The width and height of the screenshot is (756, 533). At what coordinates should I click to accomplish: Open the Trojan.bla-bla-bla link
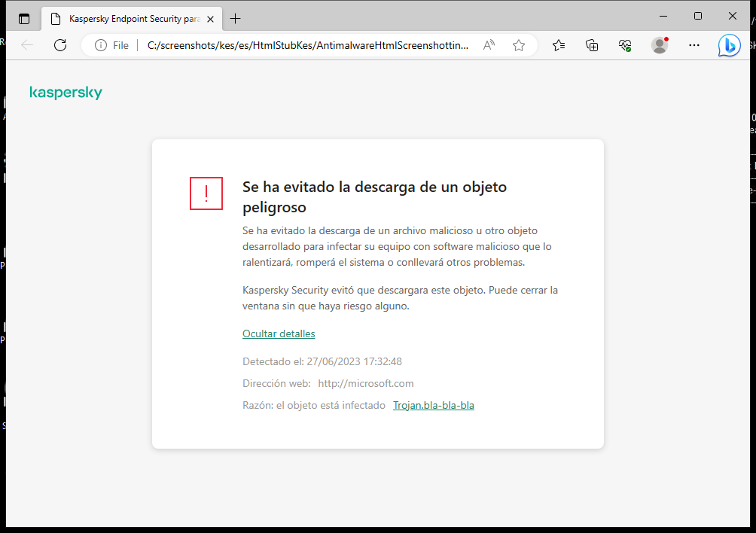click(434, 405)
